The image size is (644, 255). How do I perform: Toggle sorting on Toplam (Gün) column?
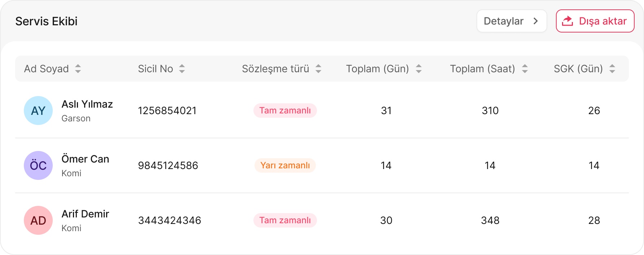419,69
